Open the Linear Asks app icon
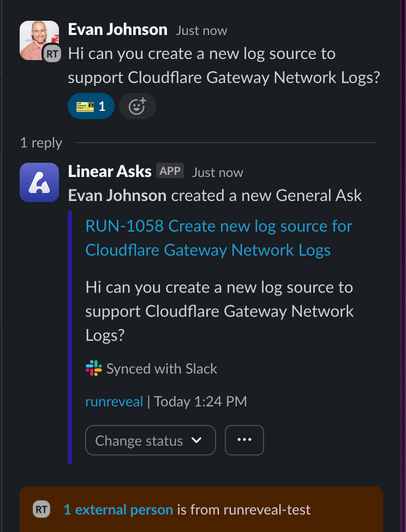406x532 pixels. (x=39, y=182)
